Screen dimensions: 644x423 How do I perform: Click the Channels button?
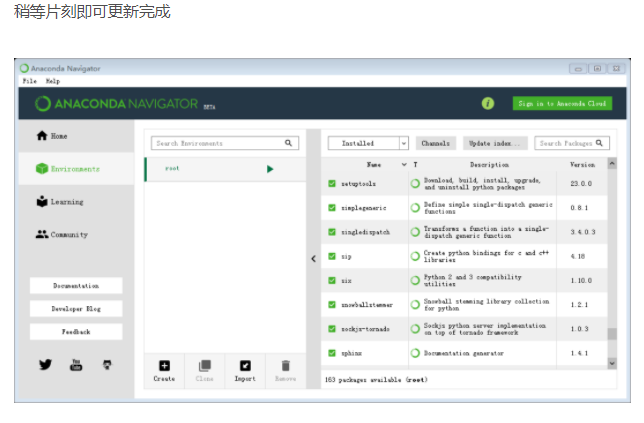(436, 143)
